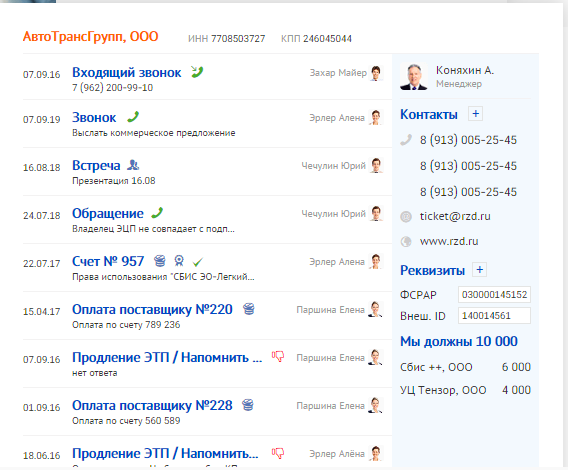Click the ФСРАР input field

point(494,294)
